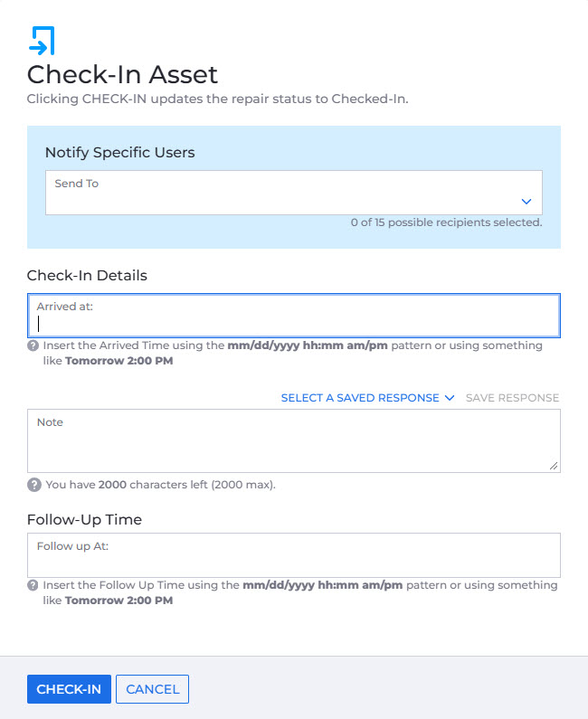
Task: Click the Follow-Up Time section heading
Action: pyautogui.click(x=84, y=519)
